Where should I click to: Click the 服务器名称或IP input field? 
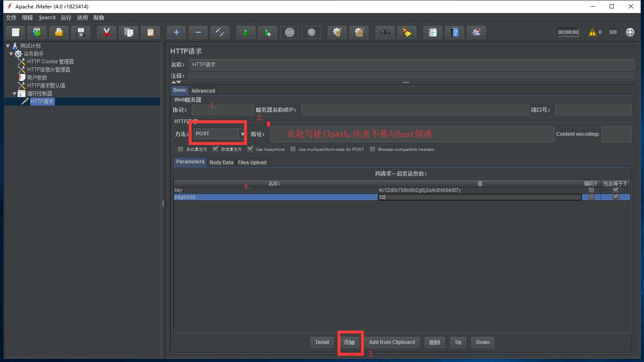click(415, 110)
